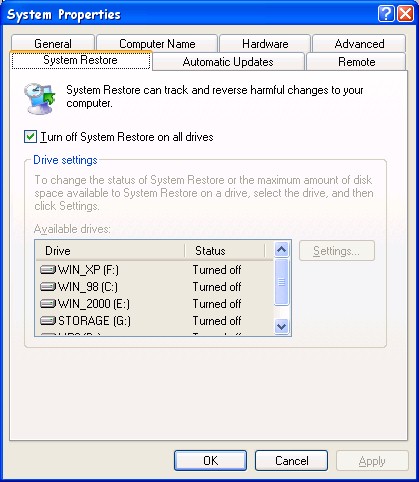Click the Cancel button
This screenshot has height=482, width=419.
click(x=291, y=461)
